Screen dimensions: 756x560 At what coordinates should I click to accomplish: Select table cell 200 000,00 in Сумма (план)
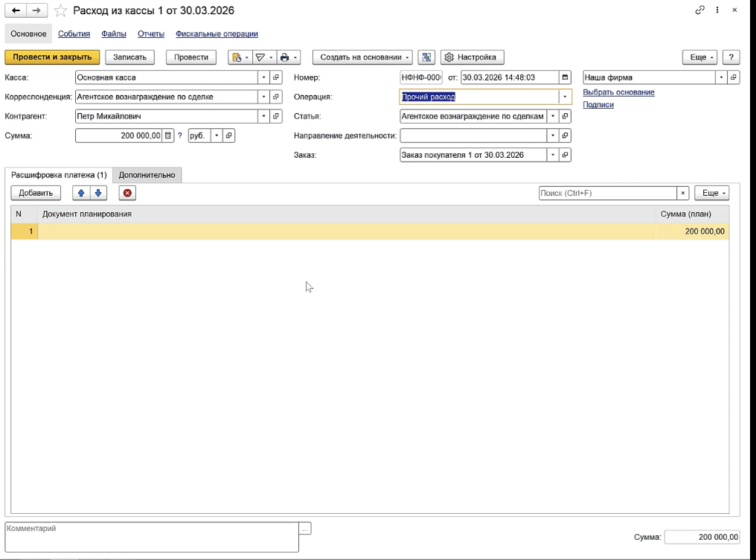(x=692, y=232)
